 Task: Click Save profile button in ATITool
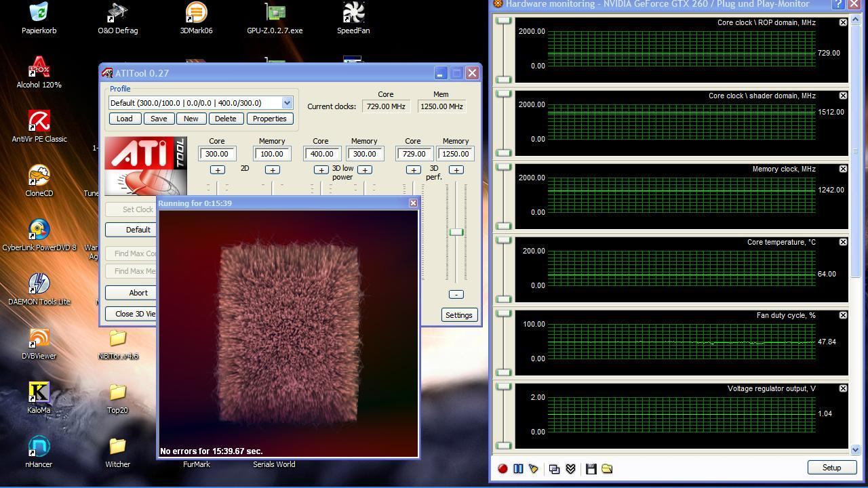point(159,119)
